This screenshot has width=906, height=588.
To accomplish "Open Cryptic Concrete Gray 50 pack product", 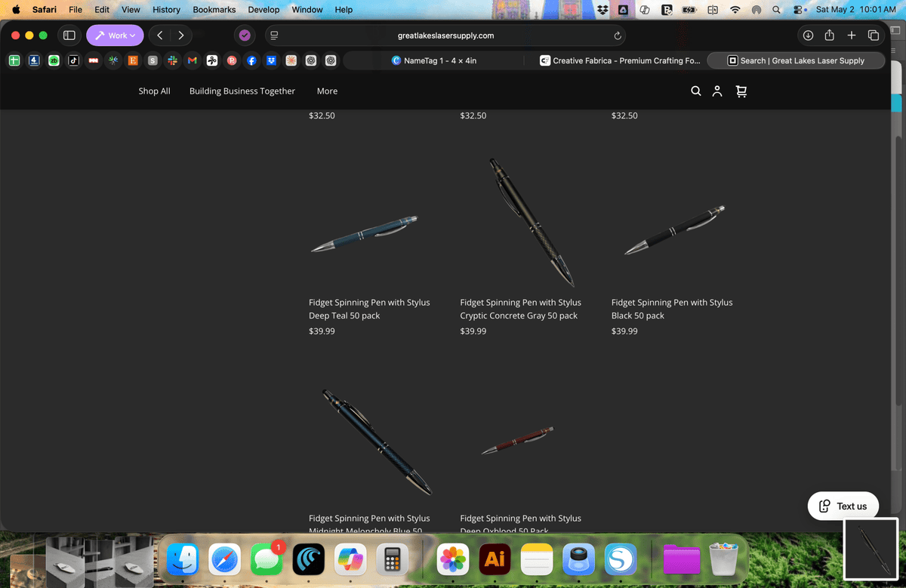I will (520, 309).
